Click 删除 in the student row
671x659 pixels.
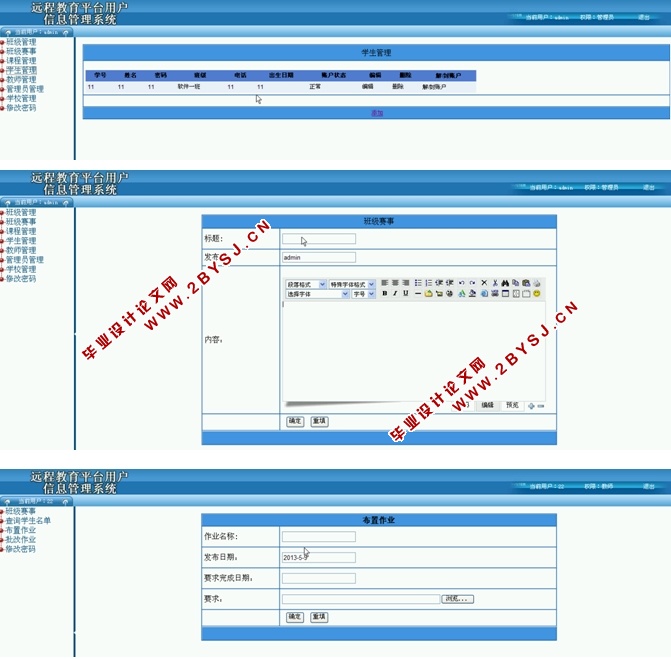[398, 86]
